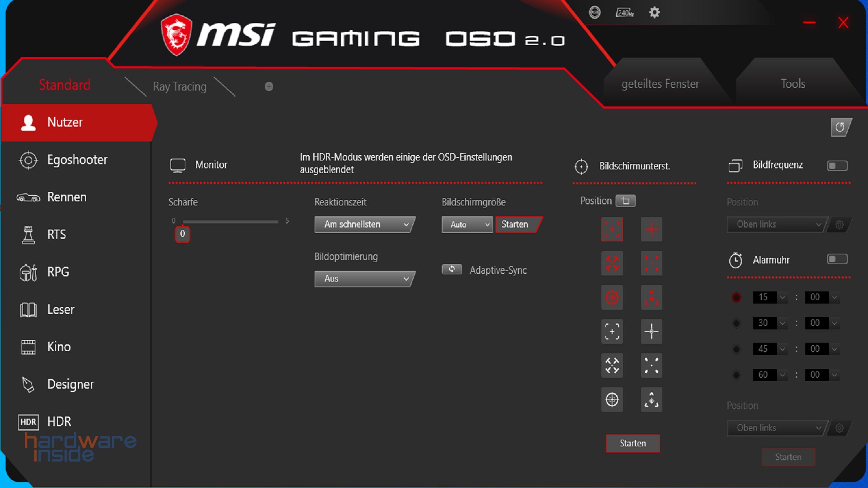Select white inward arrows crosshair
The width and height of the screenshot is (868, 488).
coord(612,365)
